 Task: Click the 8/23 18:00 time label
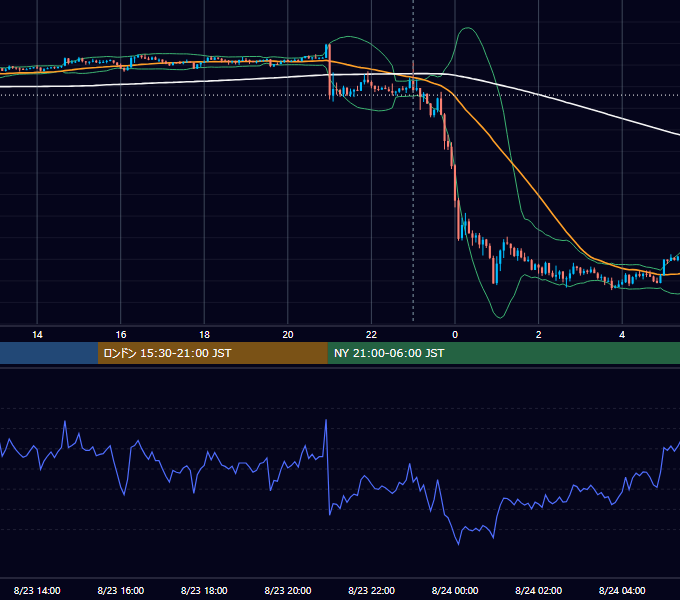204,590
